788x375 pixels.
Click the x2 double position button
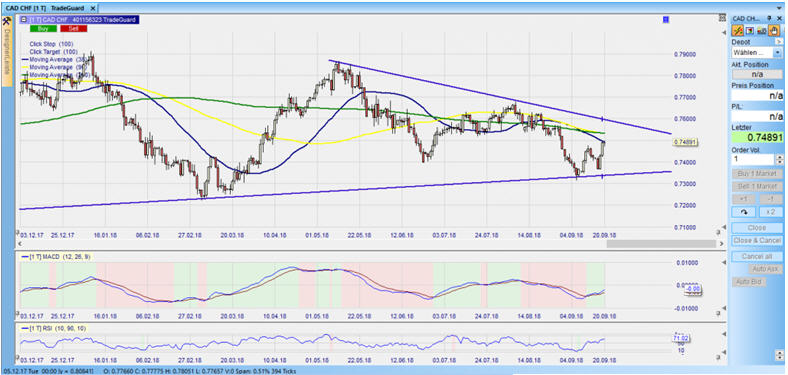[x=770, y=212]
